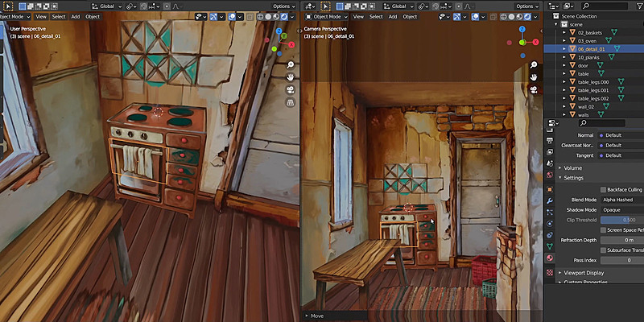
Task: Click the Clip Threshold slider
Action: (621, 220)
